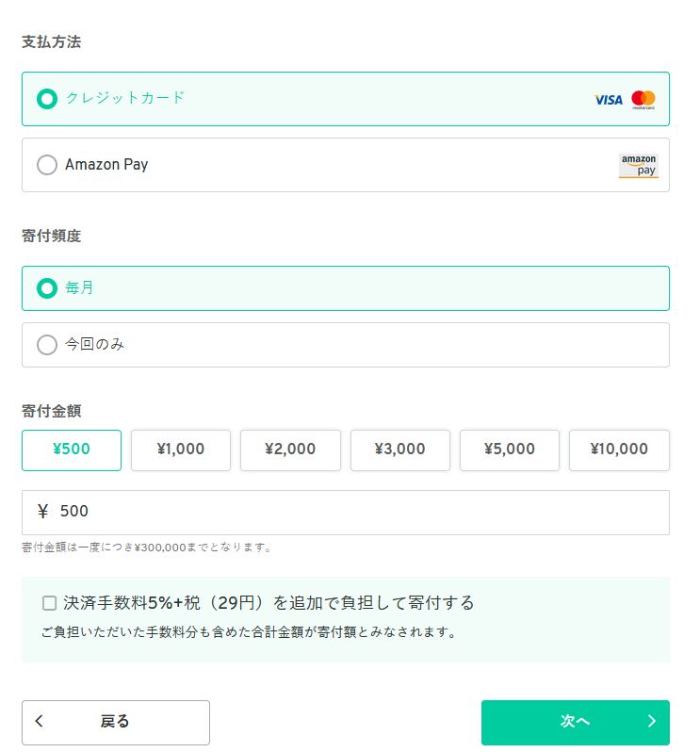Choose 今回のみ one-time donation option
This screenshot has width=700, height=752.
click(345, 345)
